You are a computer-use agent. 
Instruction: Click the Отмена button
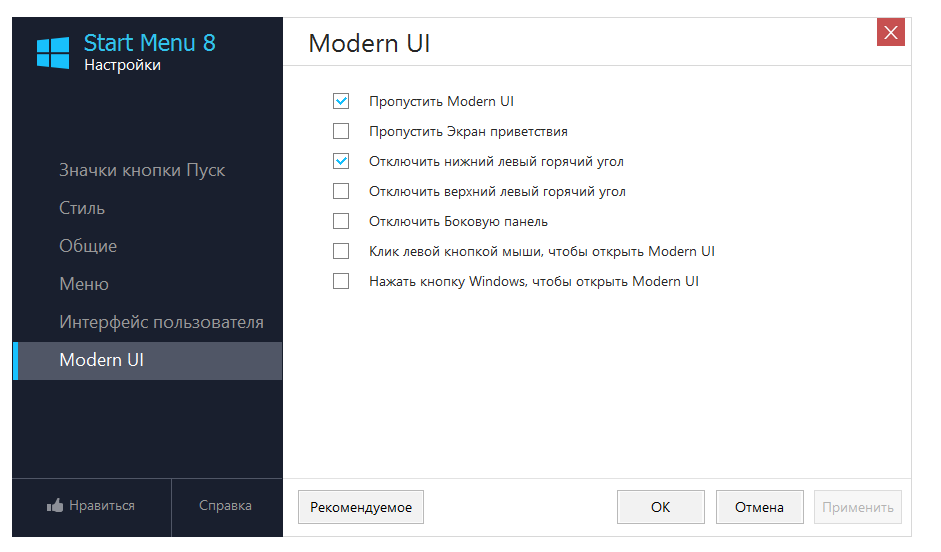coord(759,507)
